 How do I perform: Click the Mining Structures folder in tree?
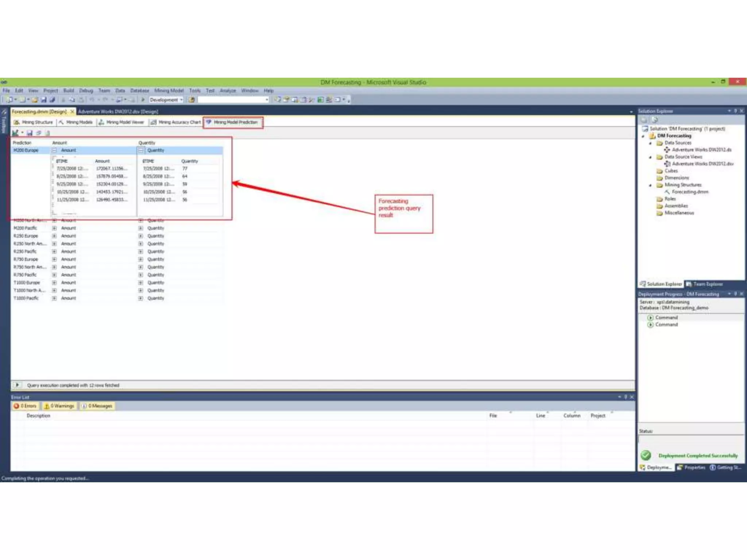(682, 185)
